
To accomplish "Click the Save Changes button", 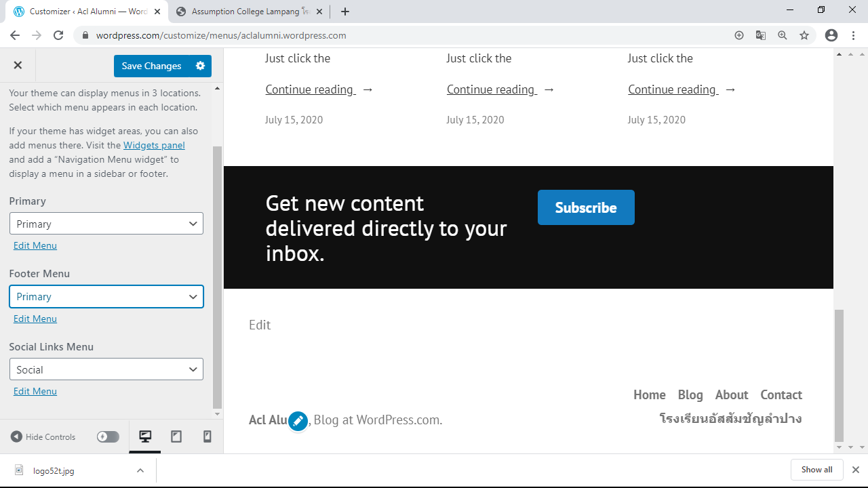I will [x=151, y=66].
